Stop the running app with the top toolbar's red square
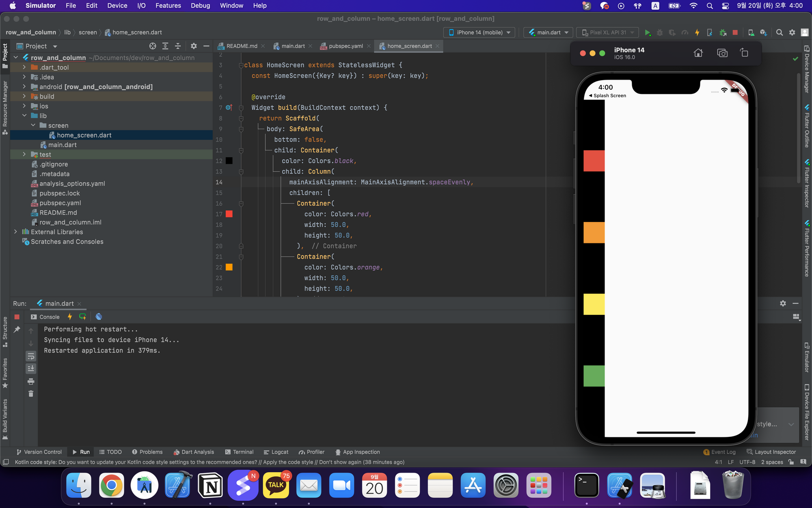This screenshot has width=812, height=508. (x=735, y=33)
